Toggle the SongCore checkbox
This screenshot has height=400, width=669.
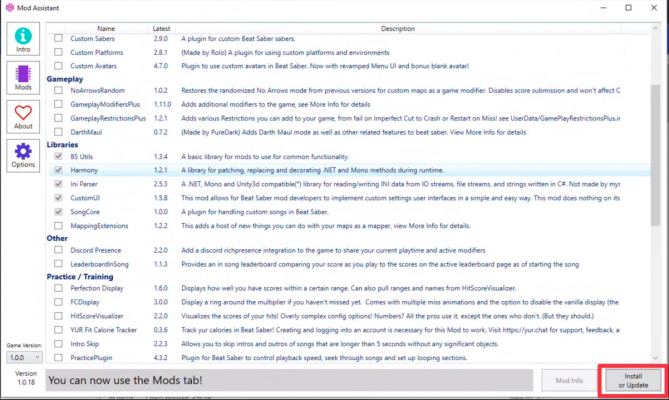pos(58,212)
